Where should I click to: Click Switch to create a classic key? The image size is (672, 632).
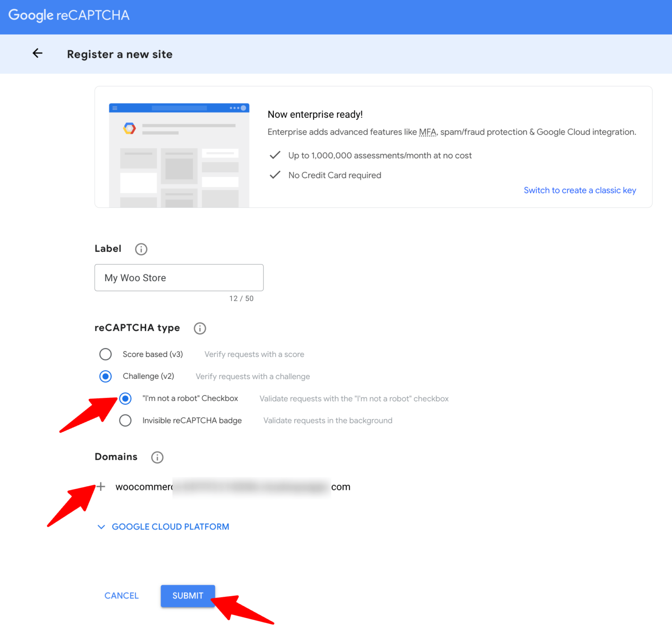(x=580, y=190)
